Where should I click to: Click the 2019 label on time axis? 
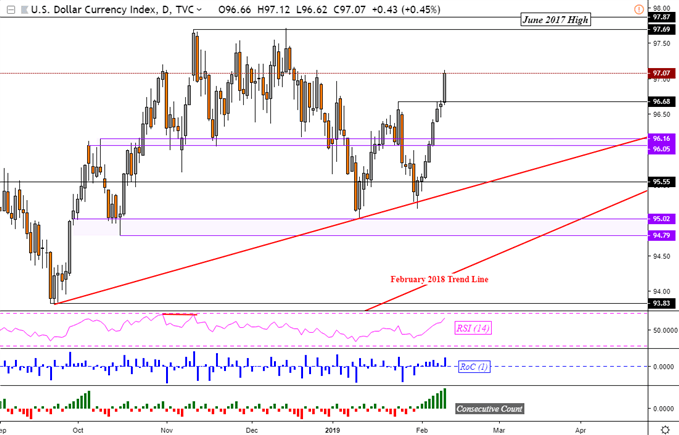[x=333, y=430]
